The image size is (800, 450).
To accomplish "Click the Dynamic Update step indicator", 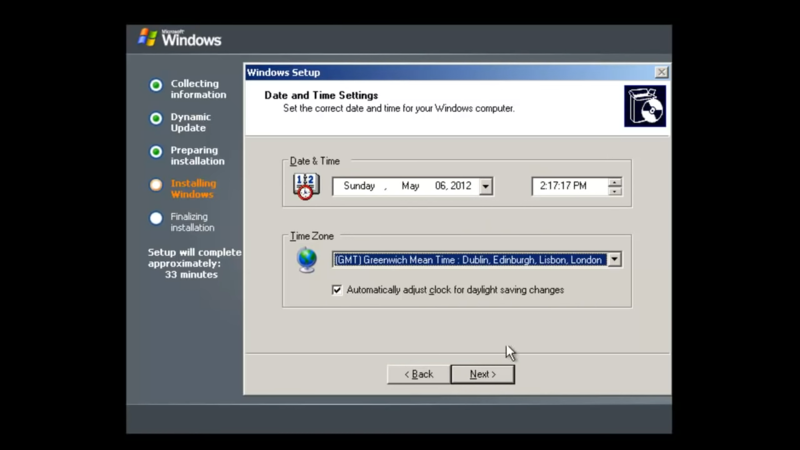I will (156, 118).
